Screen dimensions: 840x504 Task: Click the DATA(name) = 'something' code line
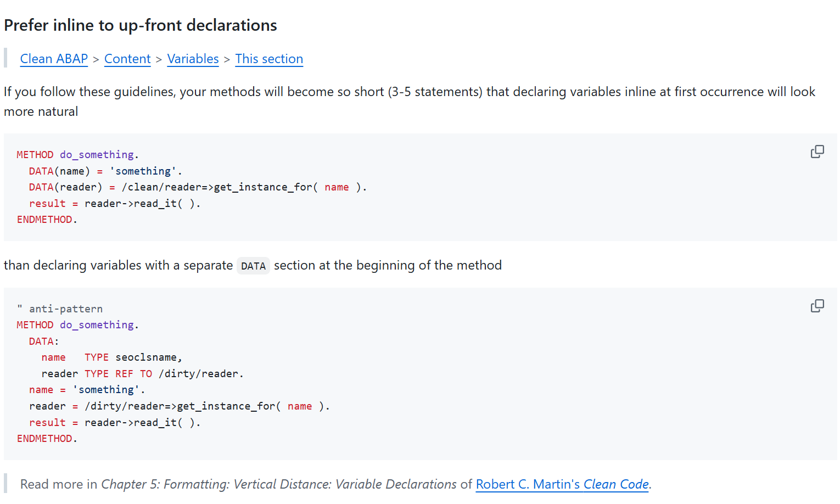105,171
